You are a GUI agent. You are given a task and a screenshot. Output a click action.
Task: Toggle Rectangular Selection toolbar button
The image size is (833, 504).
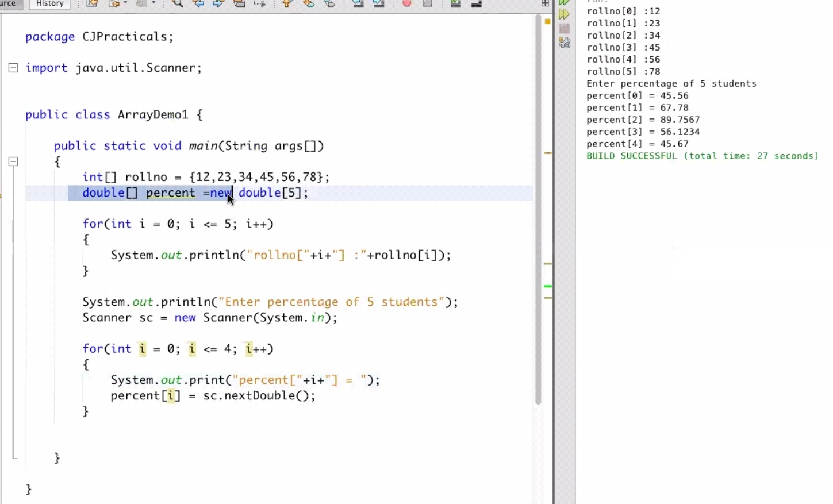tap(260, 3)
